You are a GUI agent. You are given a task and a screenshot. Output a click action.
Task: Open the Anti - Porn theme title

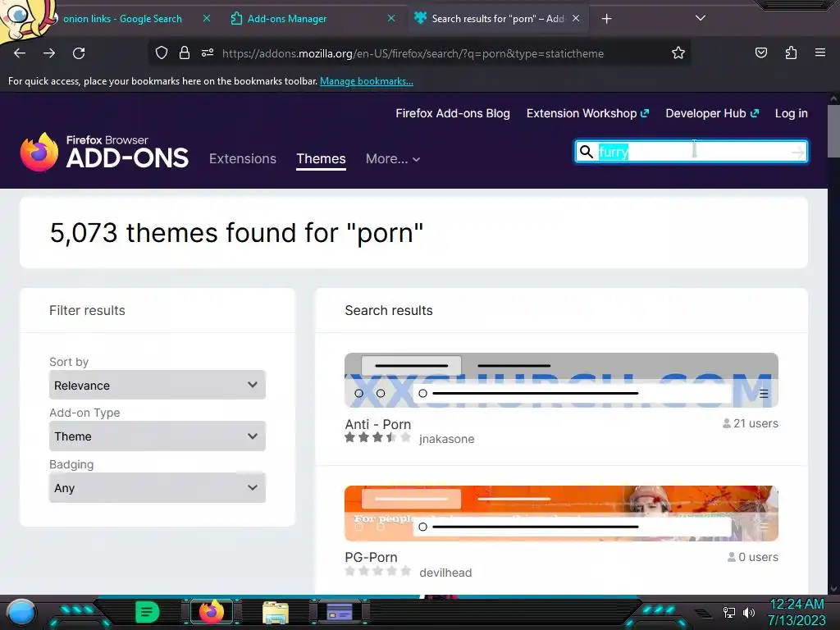pyautogui.click(x=377, y=424)
